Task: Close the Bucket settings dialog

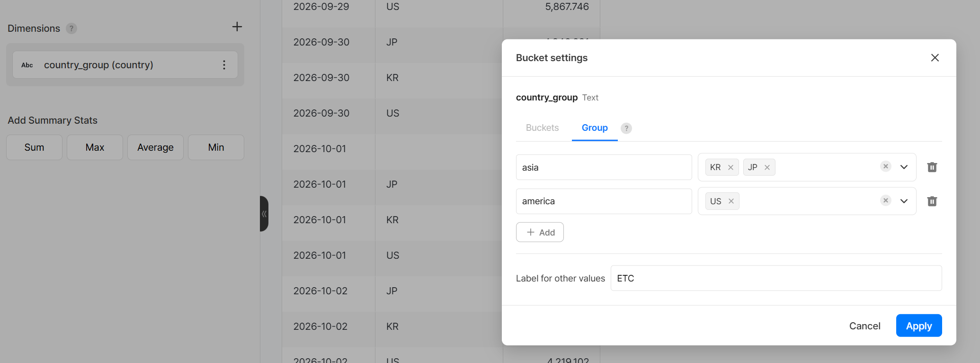Action: pyautogui.click(x=935, y=58)
